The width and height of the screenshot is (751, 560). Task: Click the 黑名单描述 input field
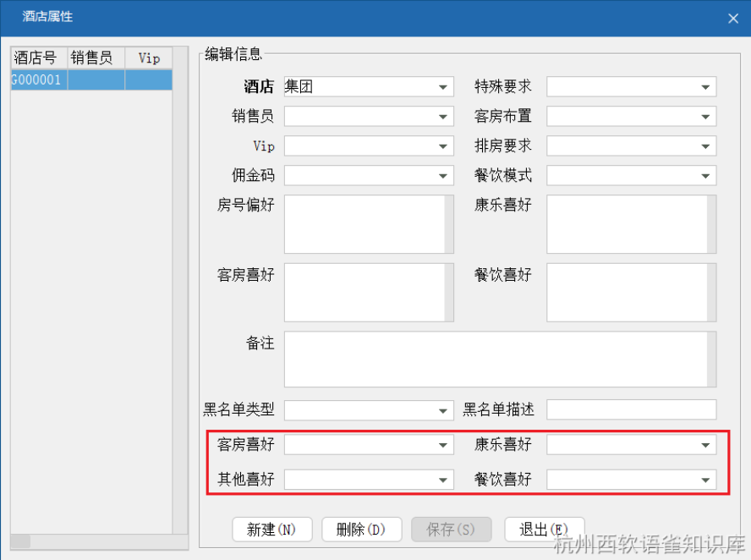click(x=631, y=410)
